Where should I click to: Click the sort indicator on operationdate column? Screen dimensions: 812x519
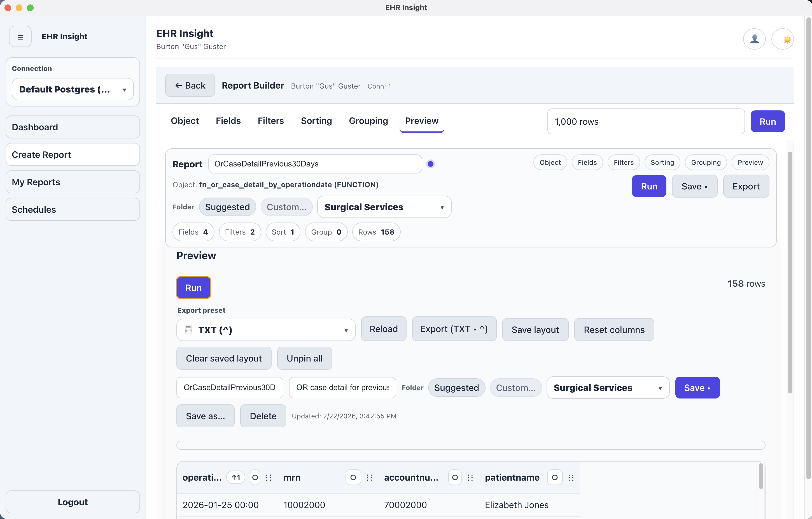tap(236, 477)
